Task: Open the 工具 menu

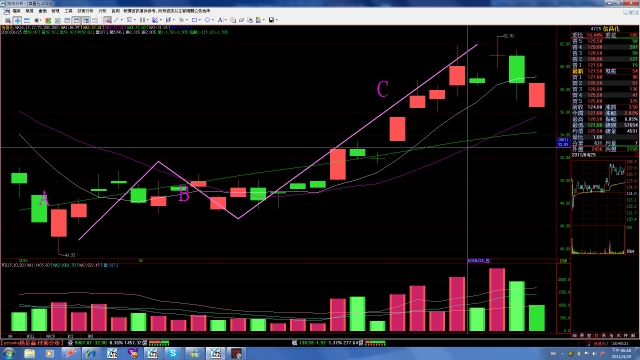Action: click(x=69, y=11)
